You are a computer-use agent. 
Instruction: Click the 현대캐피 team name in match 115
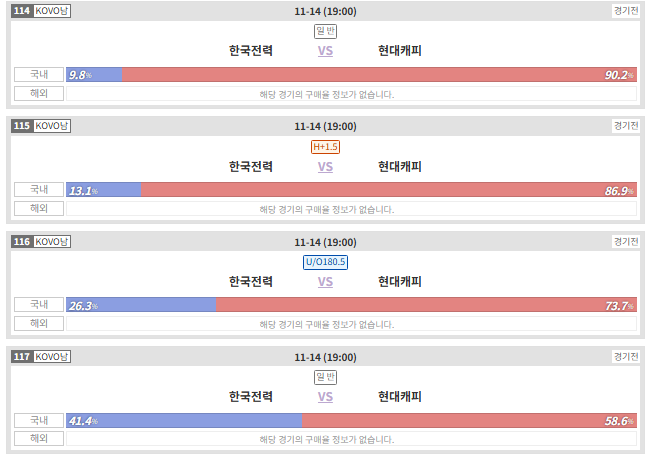coord(400,167)
